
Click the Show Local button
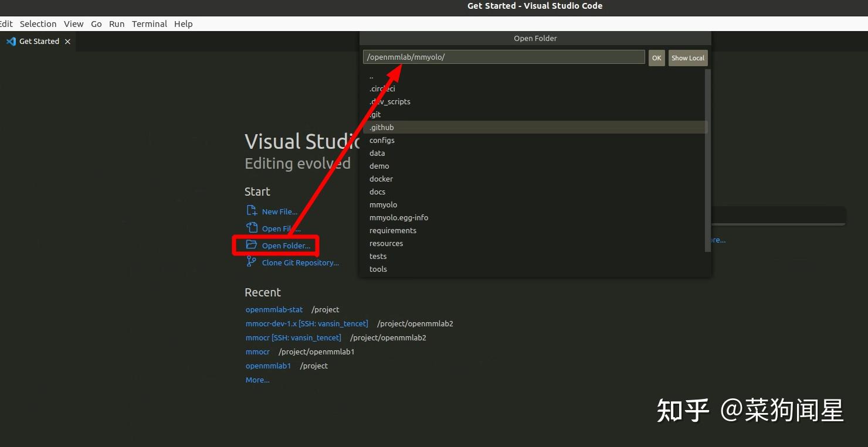[687, 57]
